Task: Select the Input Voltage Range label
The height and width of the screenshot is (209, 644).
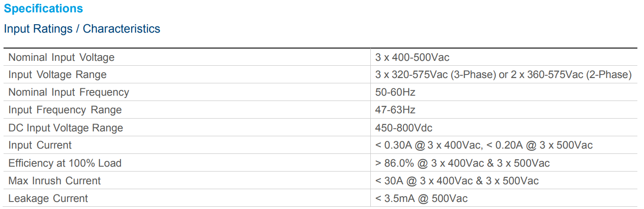Action: point(57,75)
